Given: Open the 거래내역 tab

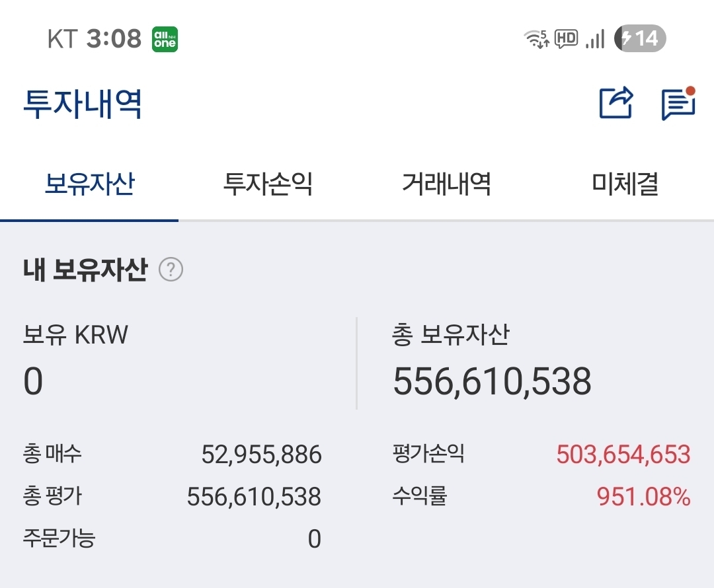Looking at the screenshot, I should coord(447,185).
